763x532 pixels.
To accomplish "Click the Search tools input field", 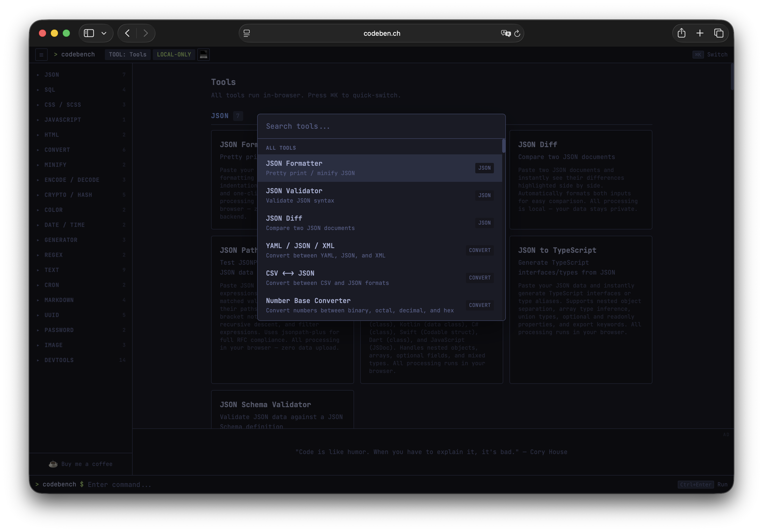I will (x=382, y=126).
